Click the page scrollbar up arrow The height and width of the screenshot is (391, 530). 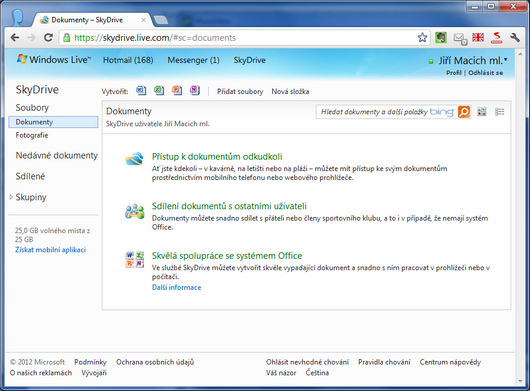pyautogui.click(x=521, y=54)
